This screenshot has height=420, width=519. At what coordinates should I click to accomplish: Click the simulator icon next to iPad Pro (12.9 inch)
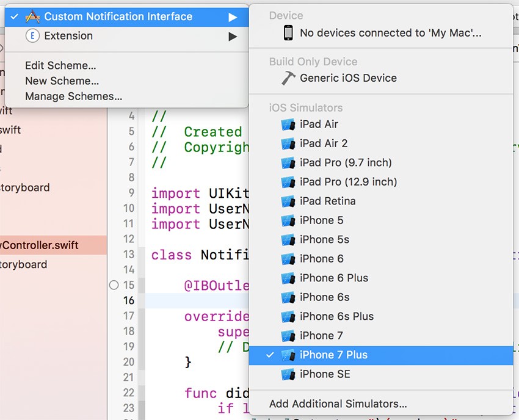(x=288, y=182)
